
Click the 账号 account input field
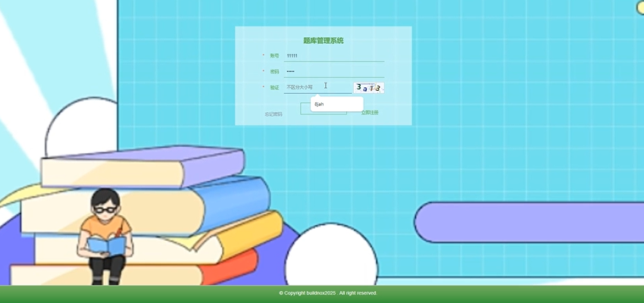point(334,56)
